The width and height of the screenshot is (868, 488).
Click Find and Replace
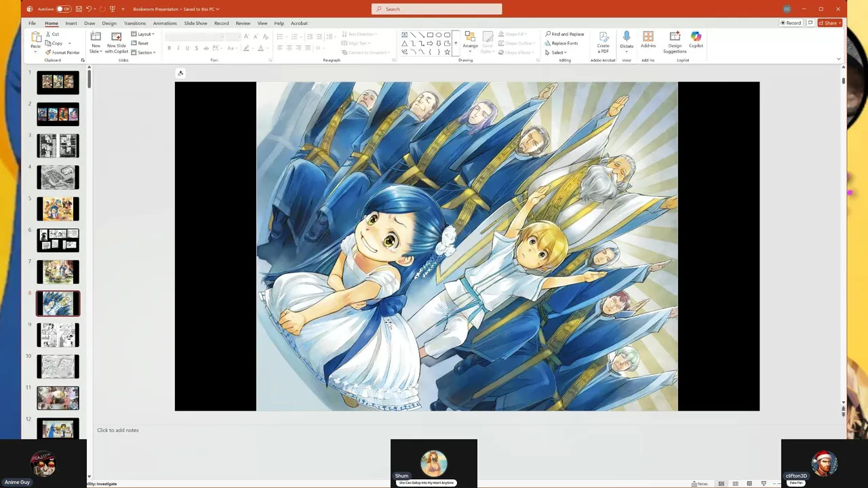(x=564, y=34)
